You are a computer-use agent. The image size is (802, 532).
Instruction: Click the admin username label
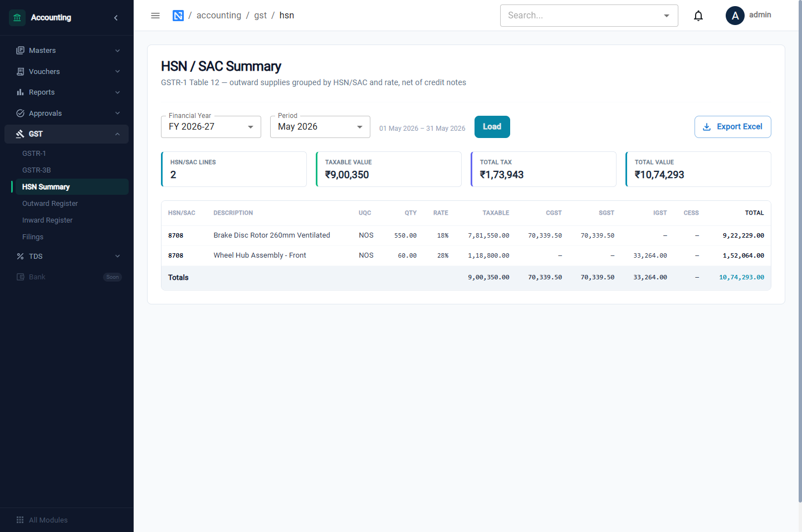pos(760,15)
